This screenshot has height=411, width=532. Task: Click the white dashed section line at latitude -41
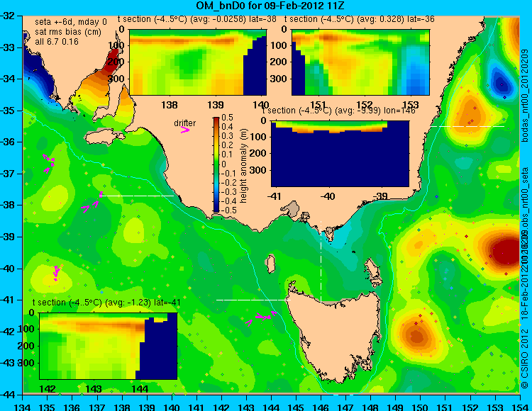pyautogui.click(x=253, y=300)
